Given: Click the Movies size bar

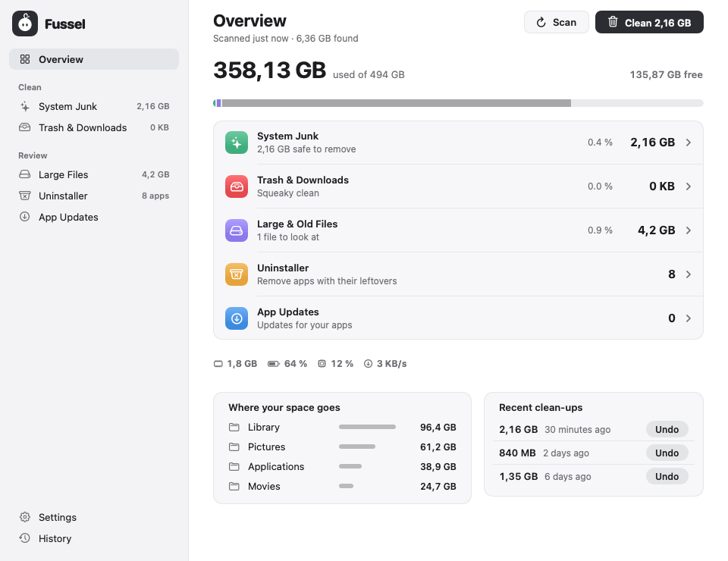Looking at the screenshot, I should coord(346,486).
